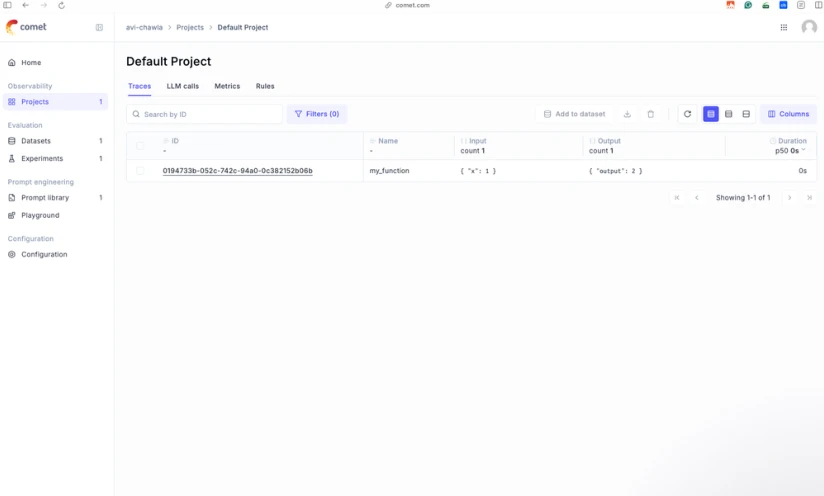Click the browser forward arrow
The height and width of the screenshot is (496, 824).
coord(44,5)
